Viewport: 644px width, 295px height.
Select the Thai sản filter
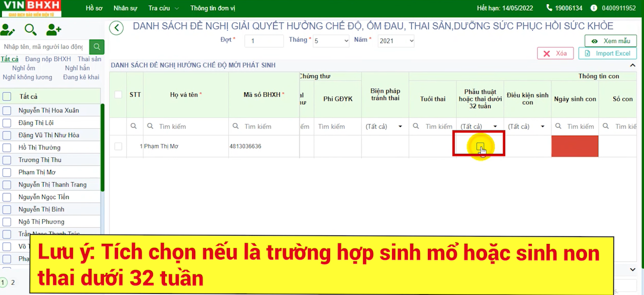coord(89,59)
